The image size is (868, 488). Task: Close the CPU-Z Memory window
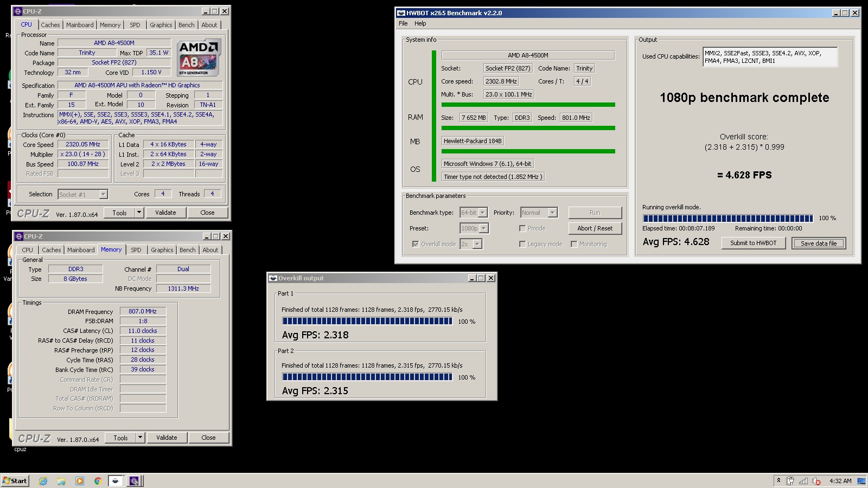point(226,236)
